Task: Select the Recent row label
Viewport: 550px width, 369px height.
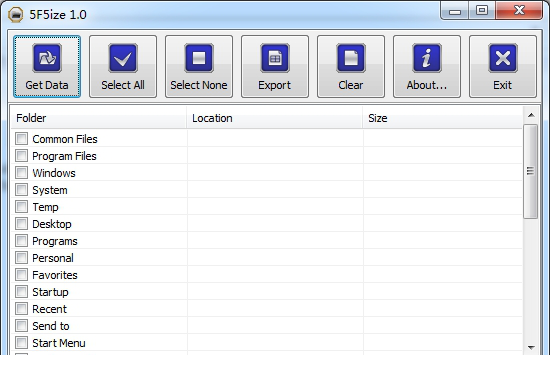Action: [49, 309]
